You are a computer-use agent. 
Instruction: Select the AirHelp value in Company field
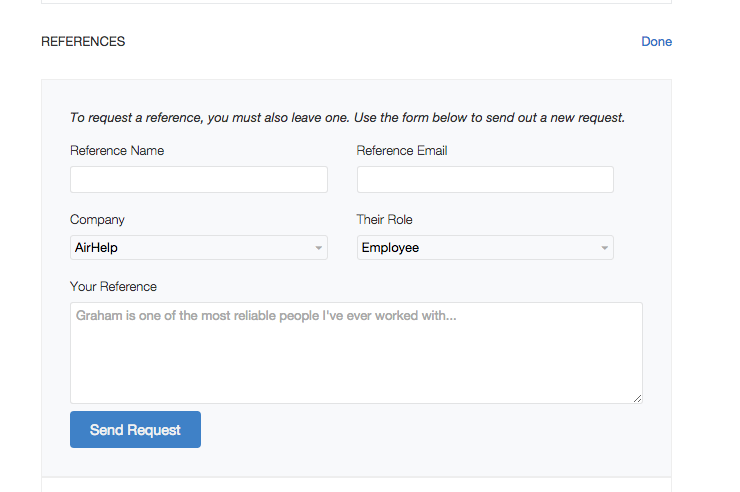96,248
